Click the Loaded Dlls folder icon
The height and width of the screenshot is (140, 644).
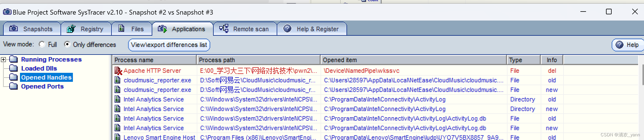click(14, 68)
